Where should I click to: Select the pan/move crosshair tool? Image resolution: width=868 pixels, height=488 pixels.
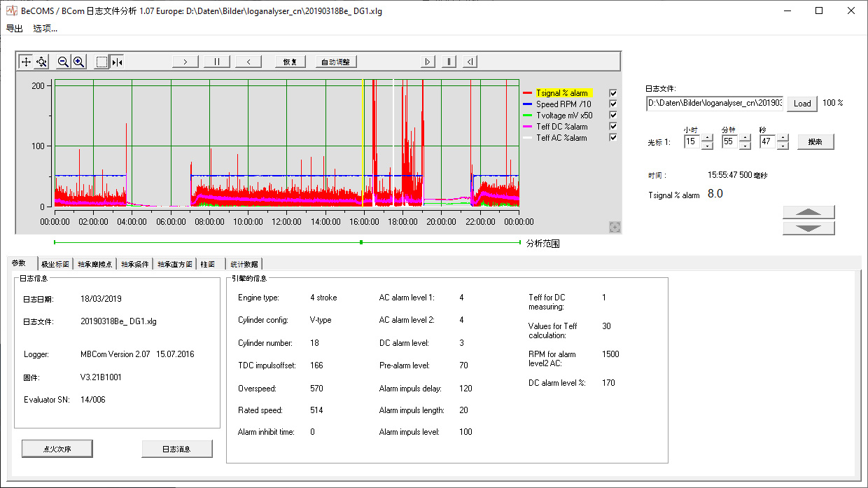pos(26,62)
